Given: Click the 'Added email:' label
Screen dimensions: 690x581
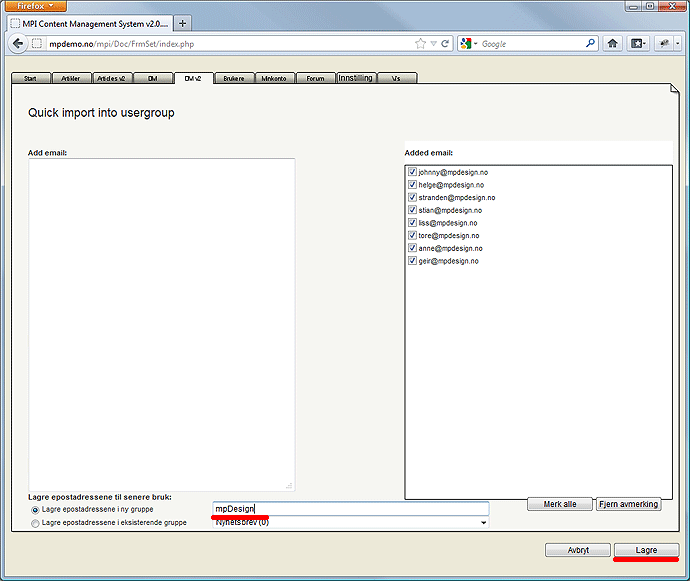Looking at the screenshot, I should 429,153.
